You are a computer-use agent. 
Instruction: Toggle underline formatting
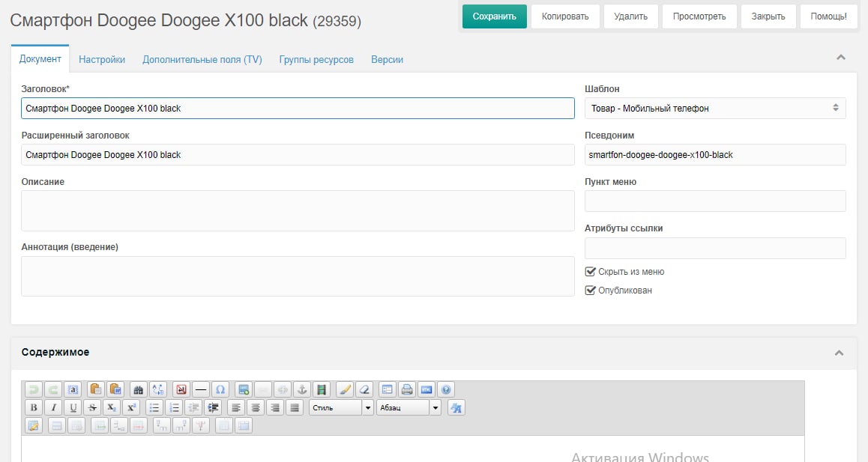pos(73,408)
